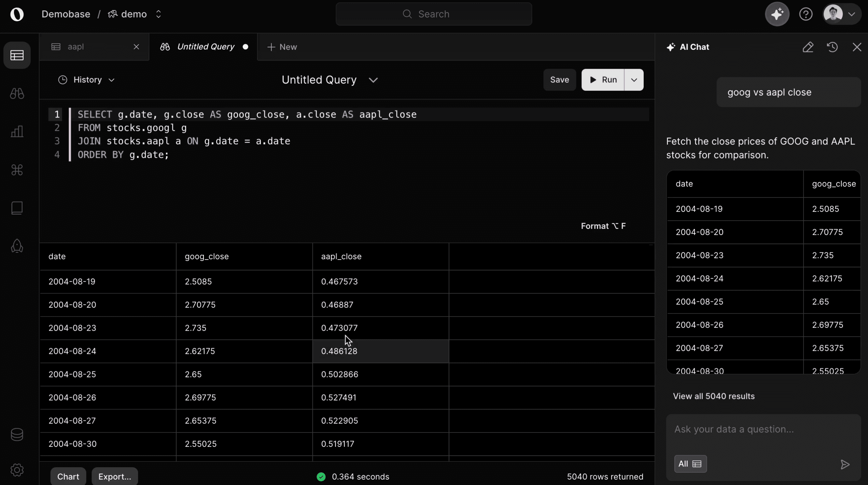Click the AI chat date column header
This screenshot has height=485, width=868.
[x=735, y=184]
